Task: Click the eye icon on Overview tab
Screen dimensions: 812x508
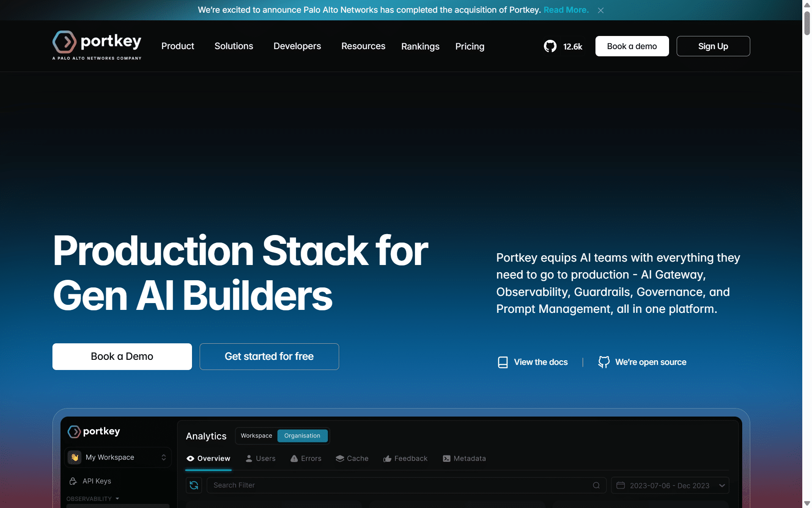Action: coord(190,458)
